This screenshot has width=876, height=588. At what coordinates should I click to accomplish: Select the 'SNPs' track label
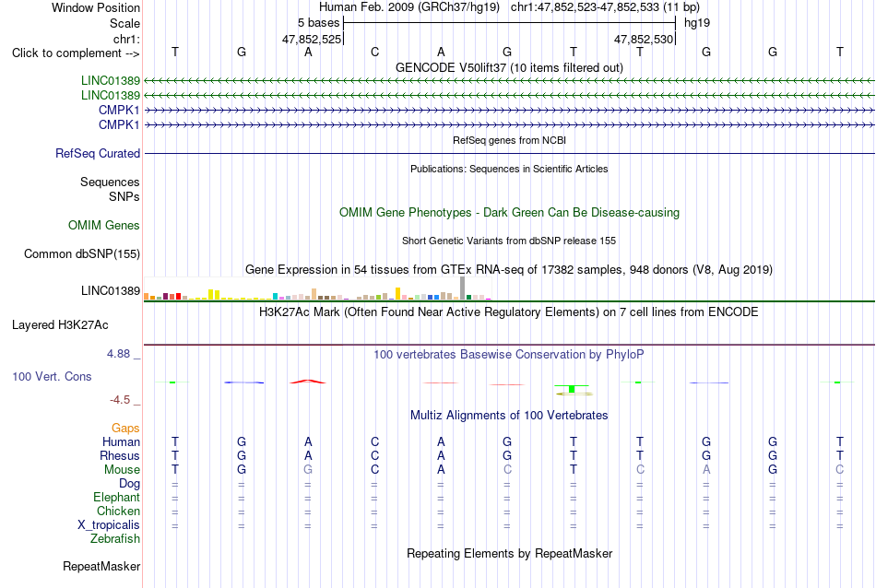(124, 196)
